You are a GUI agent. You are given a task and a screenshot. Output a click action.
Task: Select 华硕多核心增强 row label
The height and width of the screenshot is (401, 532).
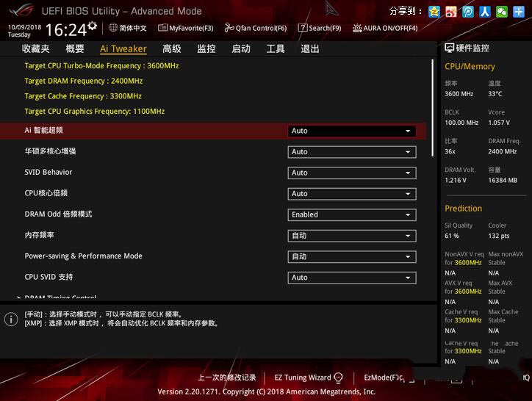click(50, 151)
